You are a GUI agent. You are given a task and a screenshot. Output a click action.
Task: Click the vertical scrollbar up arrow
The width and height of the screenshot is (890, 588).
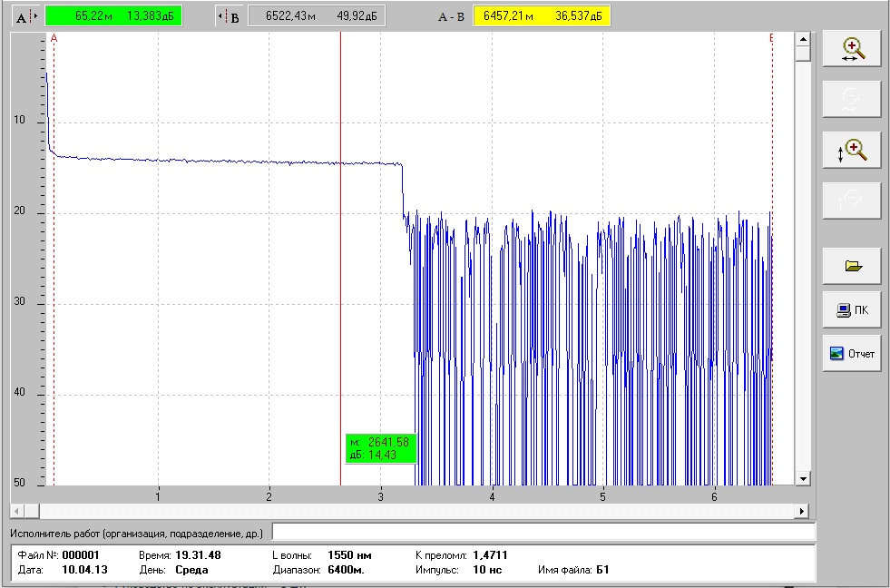(x=803, y=39)
